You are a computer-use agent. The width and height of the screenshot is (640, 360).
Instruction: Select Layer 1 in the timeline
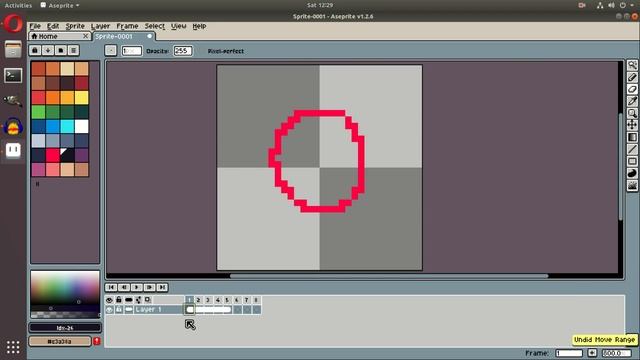tap(159, 310)
